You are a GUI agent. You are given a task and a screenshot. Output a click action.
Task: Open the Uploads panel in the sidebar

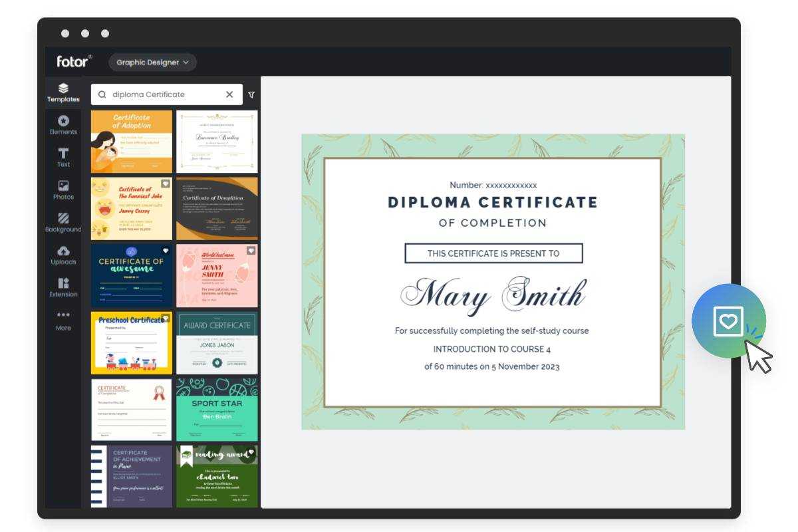click(63, 255)
